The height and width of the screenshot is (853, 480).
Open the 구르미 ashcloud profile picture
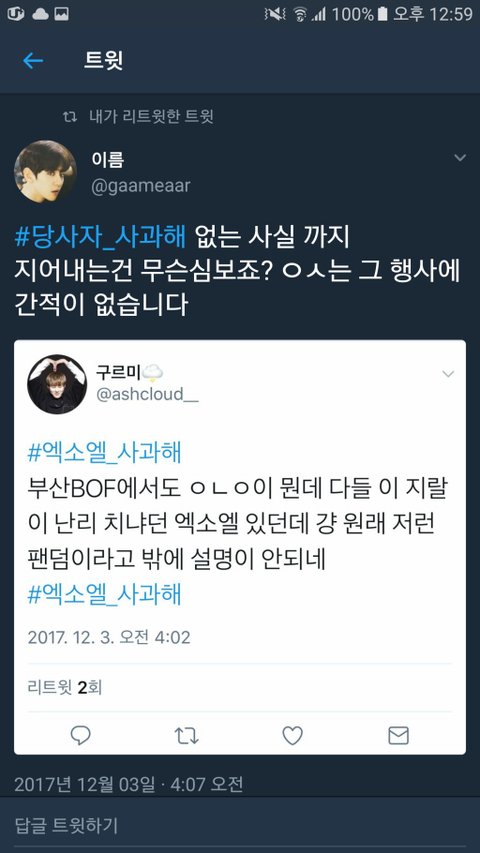pyautogui.click(x=57, y=384)
